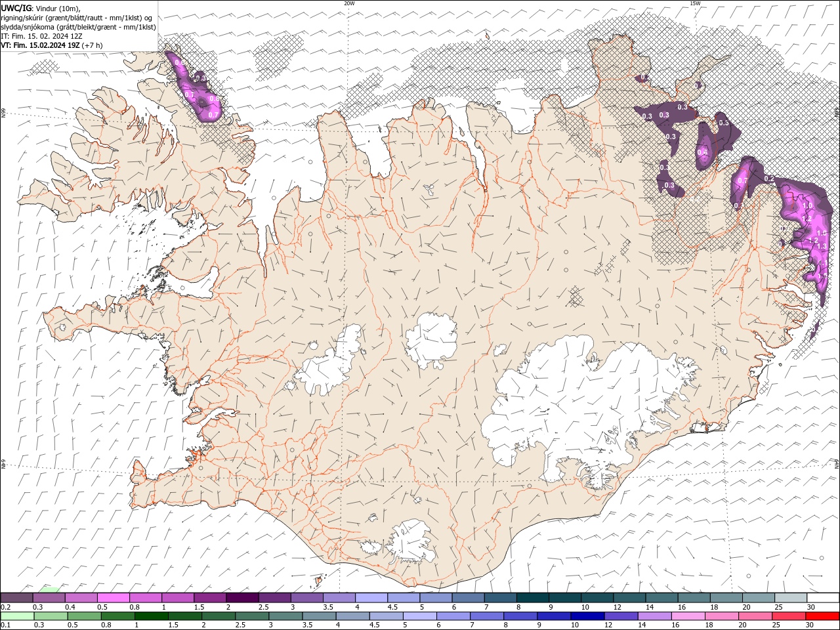Click the "30" label in the upper legend row
The height and width of the screenshot is (630, 840).
[811, 606]
